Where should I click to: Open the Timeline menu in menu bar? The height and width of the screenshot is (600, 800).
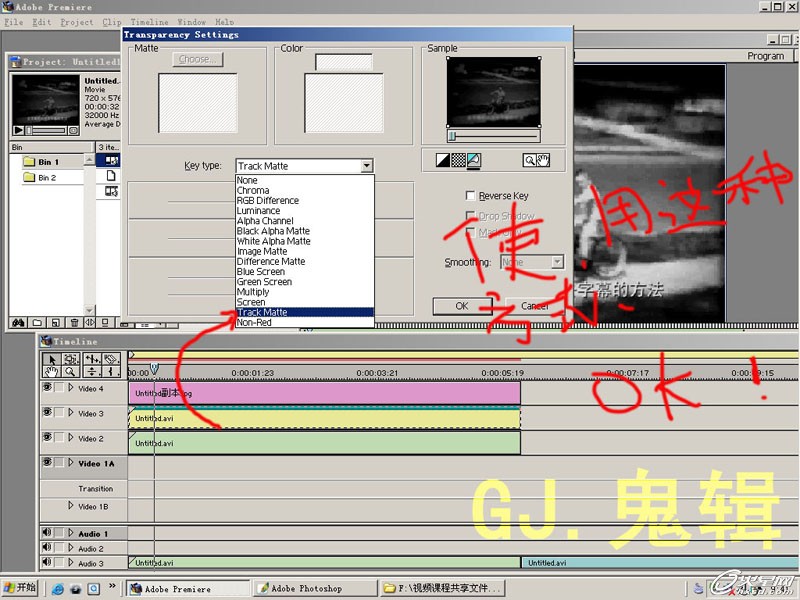(149, 22)
